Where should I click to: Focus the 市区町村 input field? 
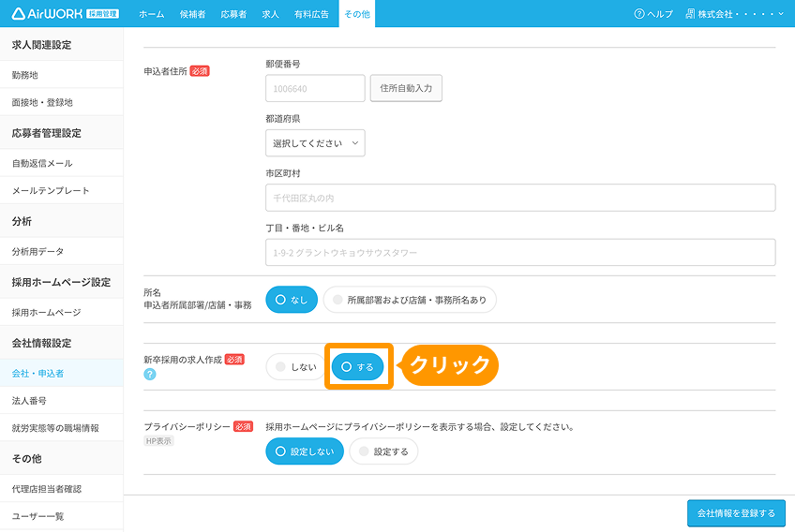[x=520, y=199]
